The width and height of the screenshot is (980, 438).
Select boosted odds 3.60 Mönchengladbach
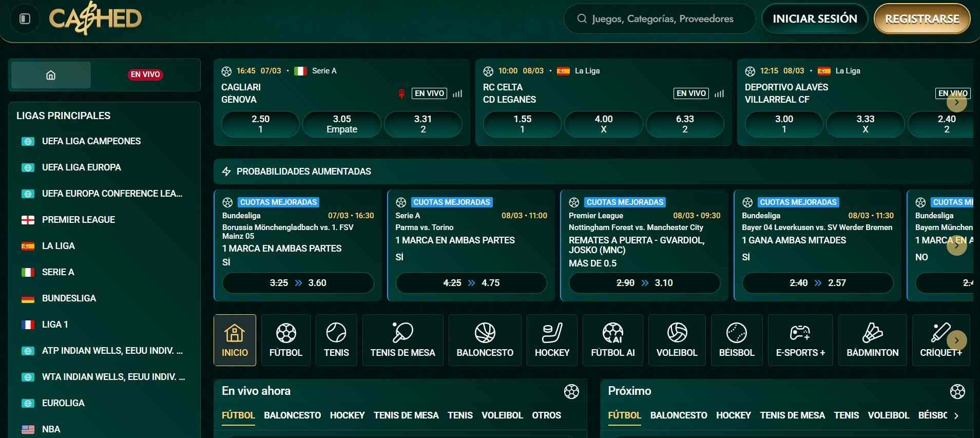(298, 283)
